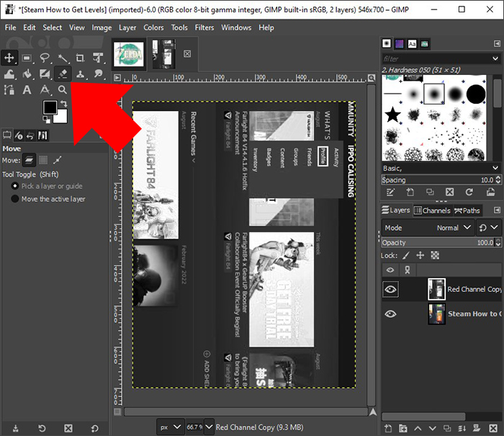The image size is (504, 436).
Task: Swap foreground and background colors
Action: click(66, 102)
